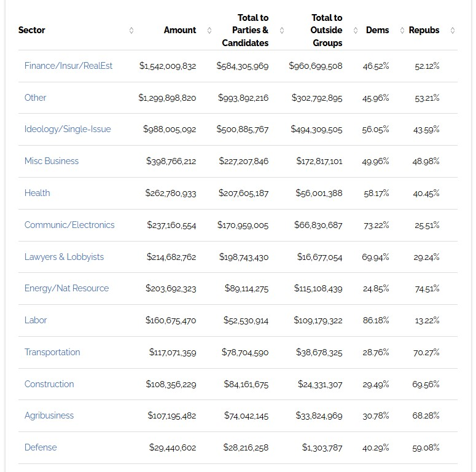Open the Other sector link
The image size is (476, 472).
click(35, 98)
